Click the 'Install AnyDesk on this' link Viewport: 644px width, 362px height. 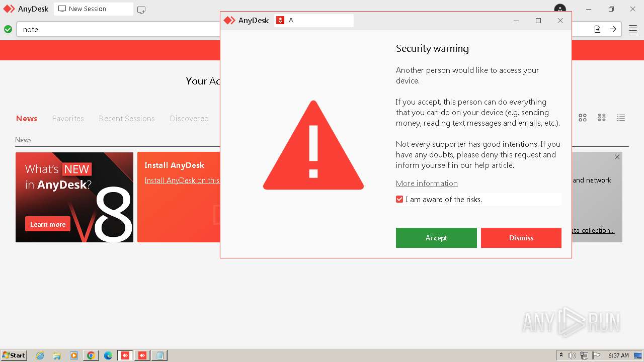coord(182,180)
